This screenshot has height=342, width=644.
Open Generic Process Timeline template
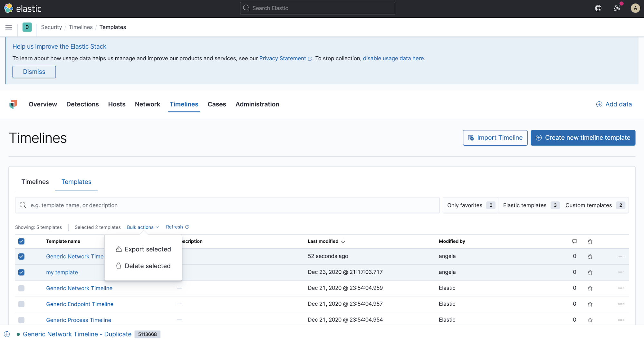[79, 320]
